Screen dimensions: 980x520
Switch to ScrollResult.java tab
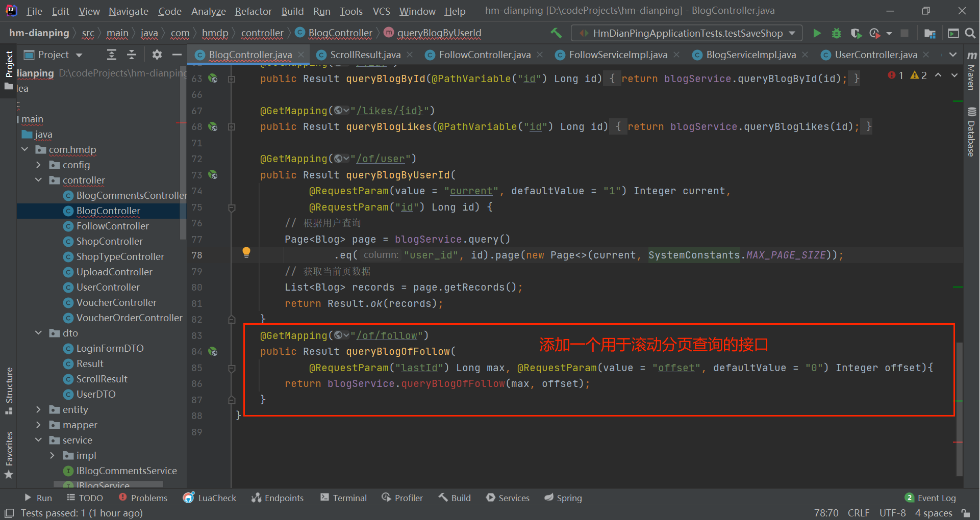365,55
